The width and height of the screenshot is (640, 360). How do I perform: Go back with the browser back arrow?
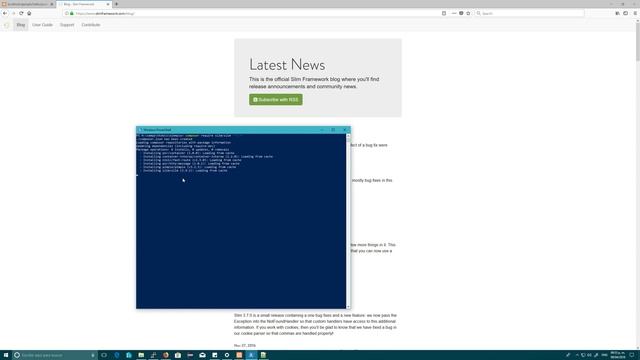(x=5, y=13)
